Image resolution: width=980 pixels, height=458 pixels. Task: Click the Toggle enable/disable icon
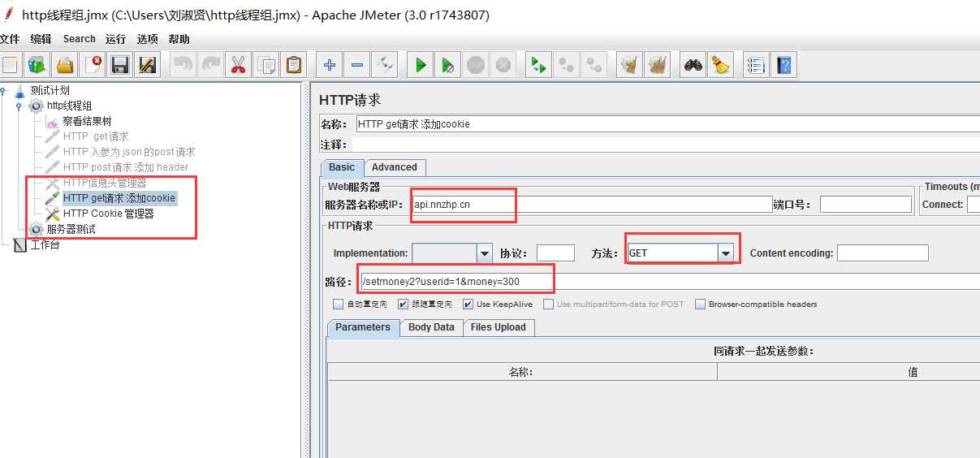click(x=385, y=65)
